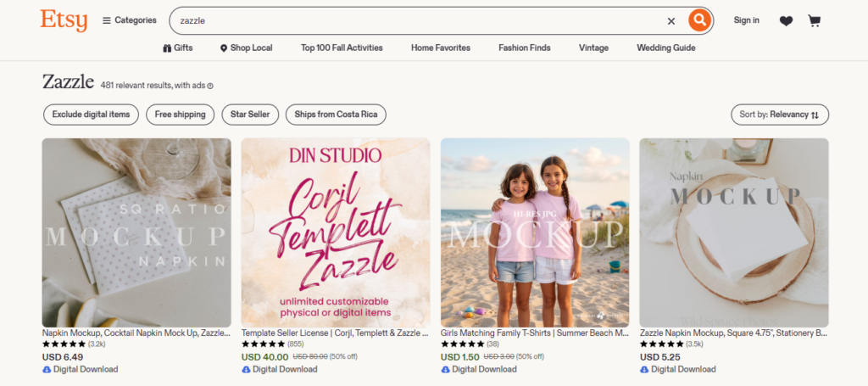This screenshot has width=868, height=386.
Task: Click Digital Download icon under USD 5.25
Action: point(644,369)
